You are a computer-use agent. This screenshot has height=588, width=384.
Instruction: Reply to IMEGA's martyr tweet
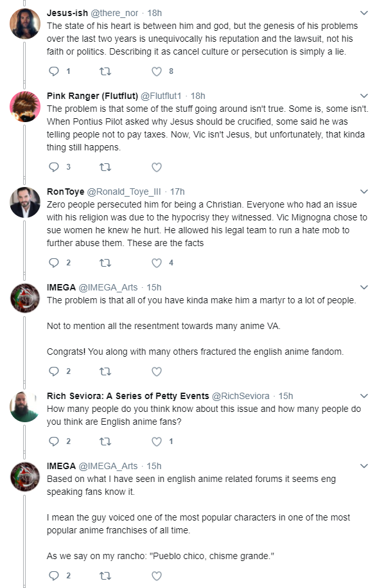click(54, 371)
